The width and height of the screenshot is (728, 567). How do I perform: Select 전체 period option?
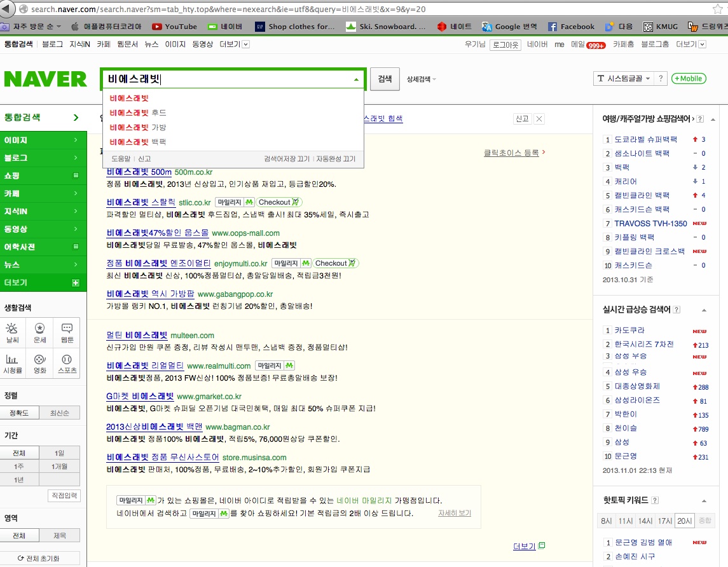pyautogui.click(x=19, y=453)
